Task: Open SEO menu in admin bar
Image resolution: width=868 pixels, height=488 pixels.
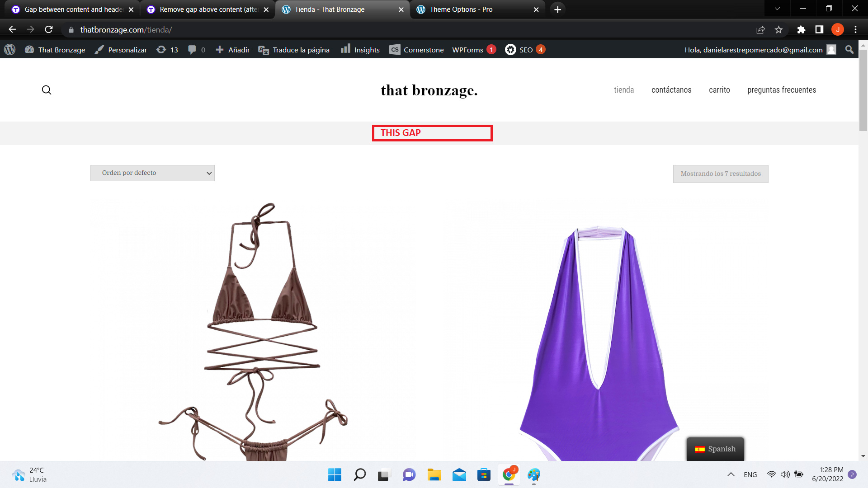Action: (525, 50)
